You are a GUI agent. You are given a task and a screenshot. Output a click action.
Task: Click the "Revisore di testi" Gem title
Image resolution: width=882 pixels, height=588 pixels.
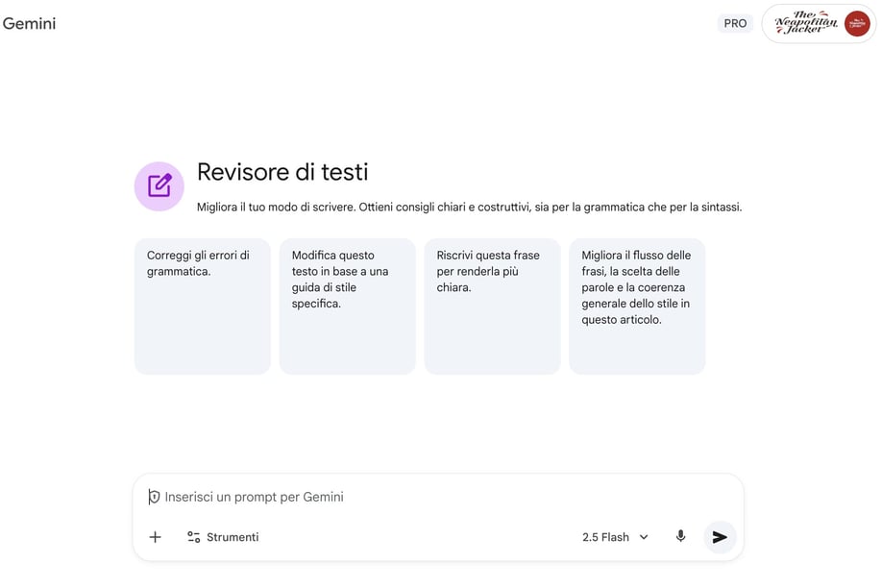click(282, 171)
